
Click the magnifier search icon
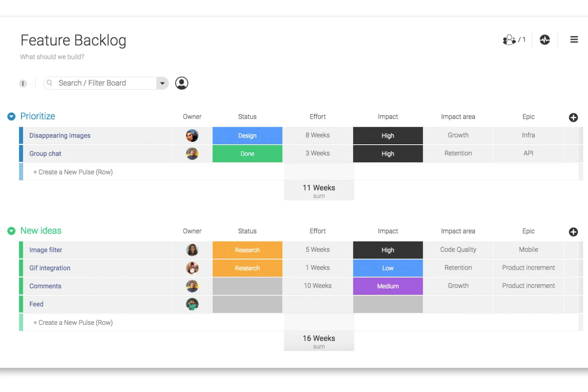point(50,83)
